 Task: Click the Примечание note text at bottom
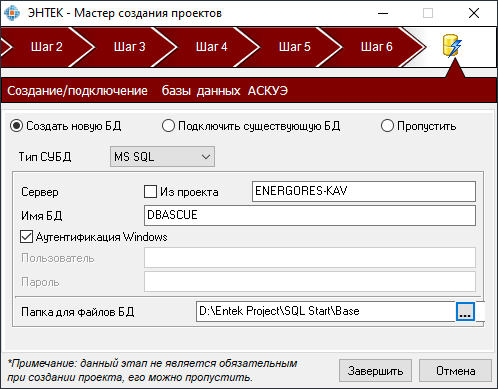pos(152,370)
